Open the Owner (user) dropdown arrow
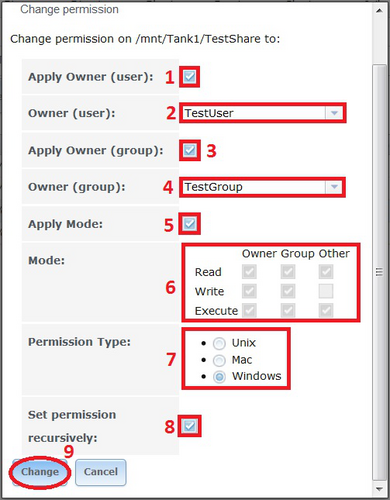 click(334, 113)
